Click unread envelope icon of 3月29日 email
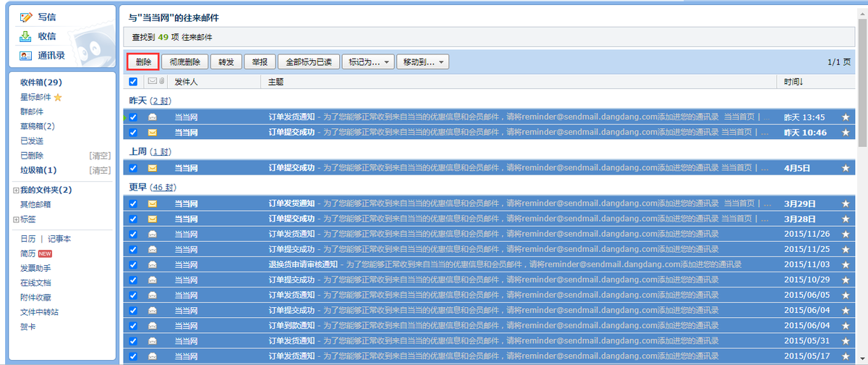The image size is (868, 365). tap(153, 204)
